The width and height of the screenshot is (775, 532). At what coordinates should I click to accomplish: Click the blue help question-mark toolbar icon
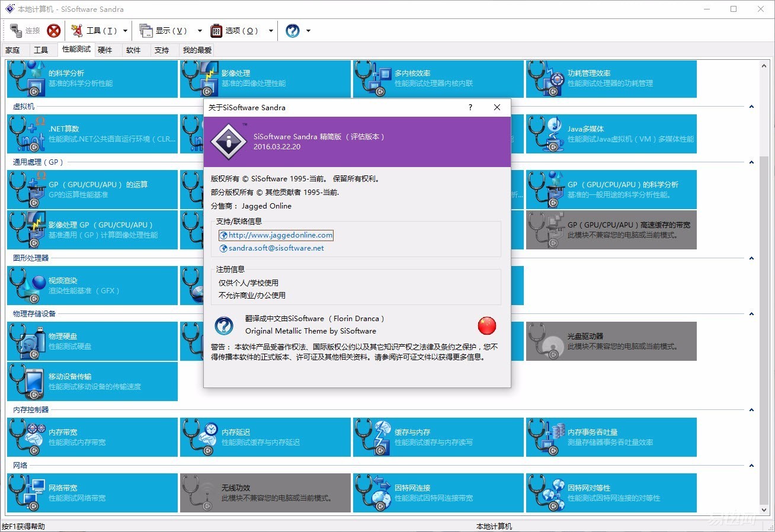point(293,31)
